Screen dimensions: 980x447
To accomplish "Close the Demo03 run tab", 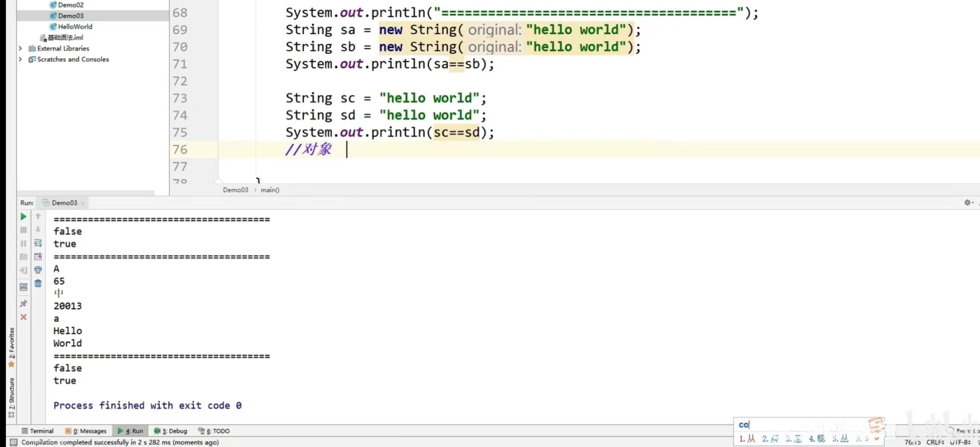I will tap(83, 203).
